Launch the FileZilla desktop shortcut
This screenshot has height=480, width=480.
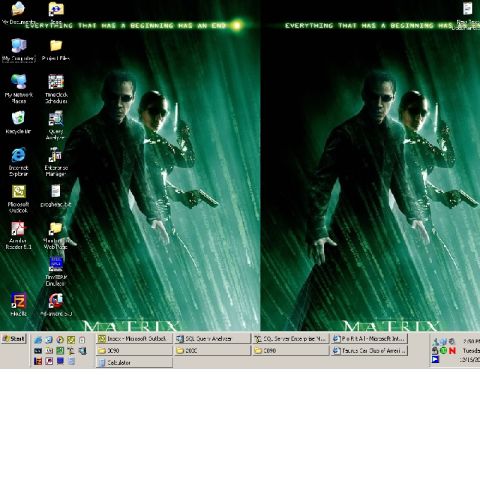pyautogui.click(x=18, y=304)
